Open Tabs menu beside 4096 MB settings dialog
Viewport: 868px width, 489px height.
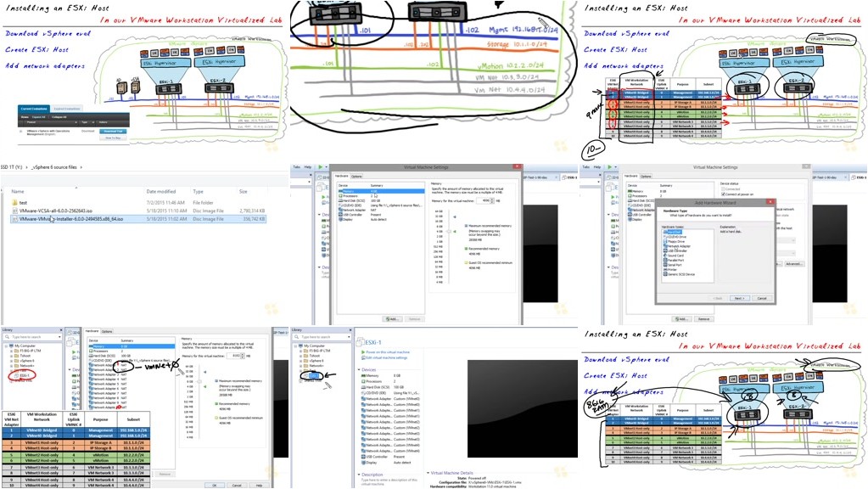click(x=296, y=166)
